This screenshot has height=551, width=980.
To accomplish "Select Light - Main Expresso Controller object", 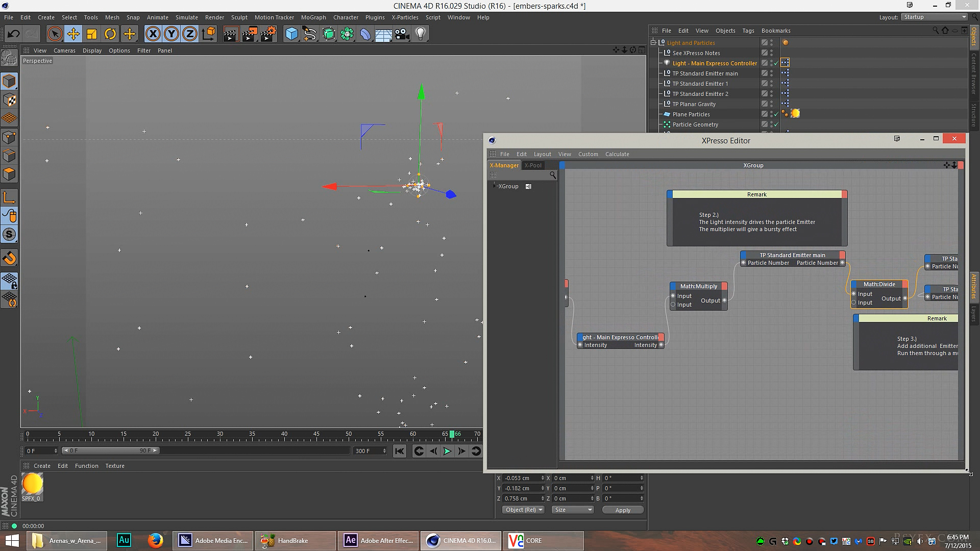I will (x=715, y=63).
